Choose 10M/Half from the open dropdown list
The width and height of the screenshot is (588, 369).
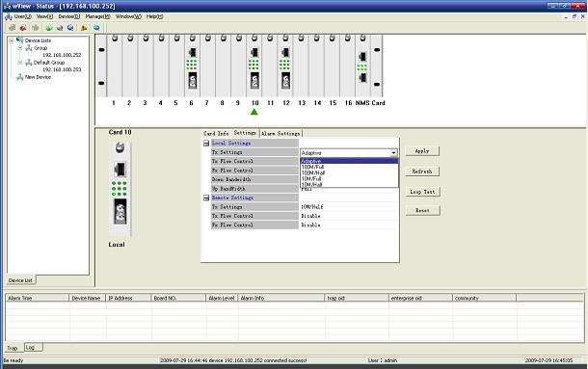tap(349, 185)
